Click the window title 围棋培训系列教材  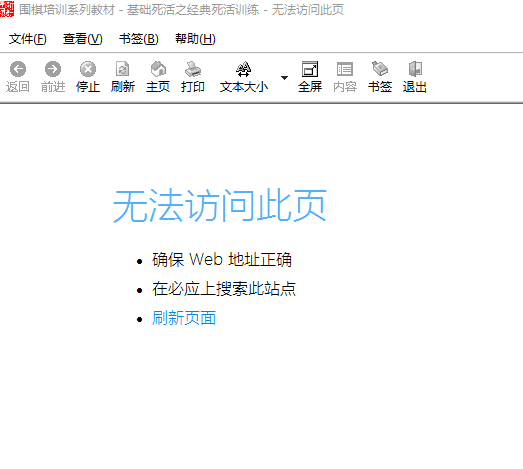67,9
